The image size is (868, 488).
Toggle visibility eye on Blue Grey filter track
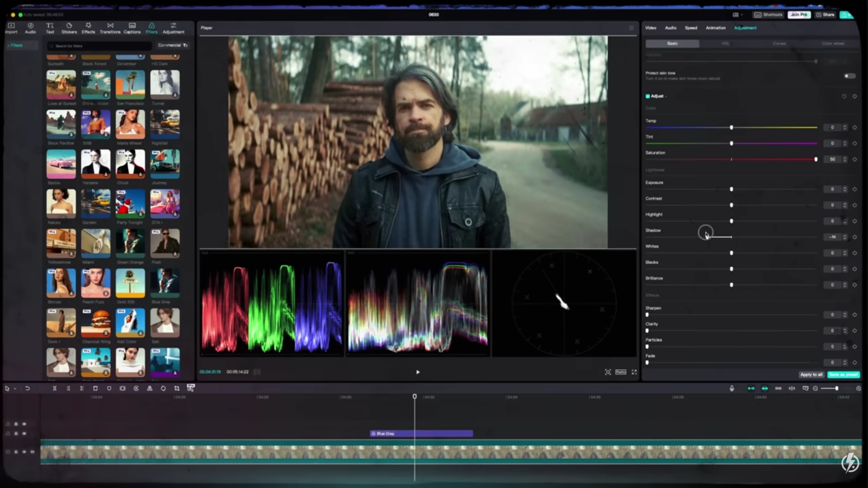(x=24, y=434)
